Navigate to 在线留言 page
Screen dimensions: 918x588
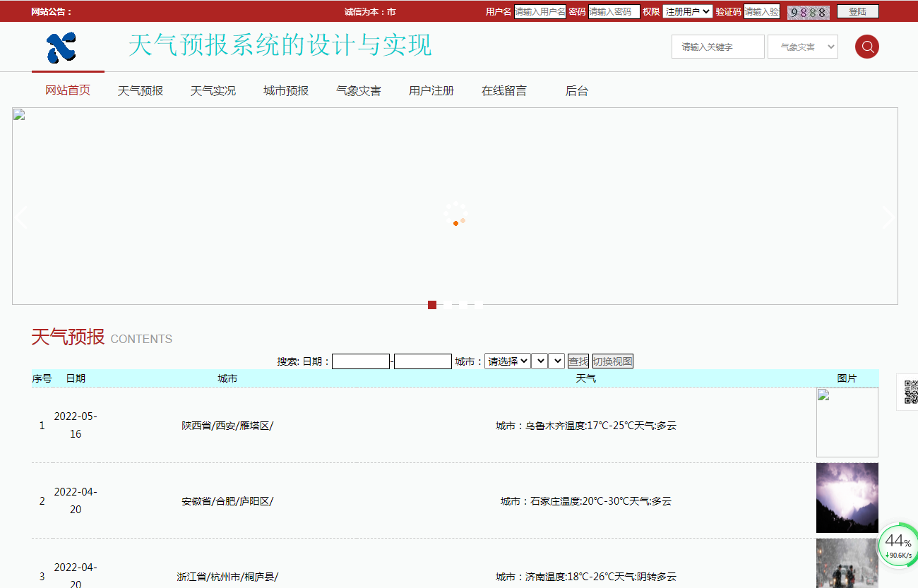point(503,91)
